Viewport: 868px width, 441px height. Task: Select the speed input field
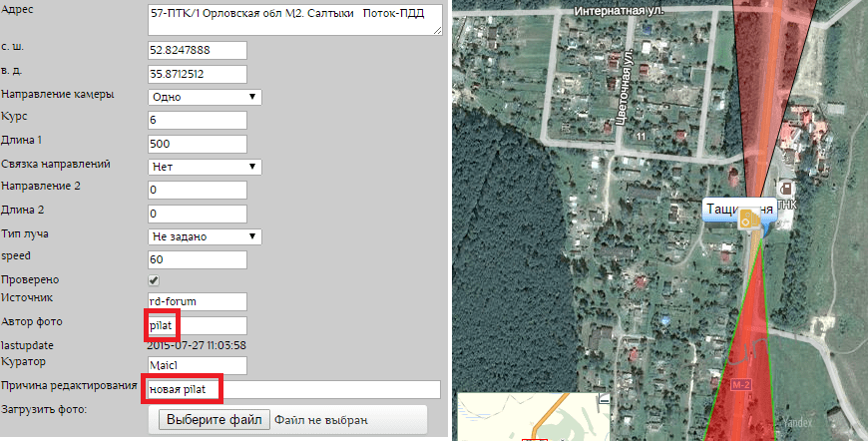(x=196, y=258)
